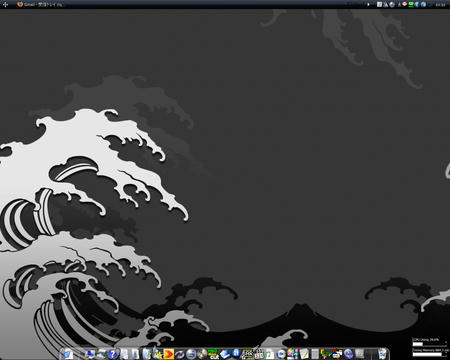
Task: Launch the red and green arrows sync icon
Action: [x=338, y=354]
